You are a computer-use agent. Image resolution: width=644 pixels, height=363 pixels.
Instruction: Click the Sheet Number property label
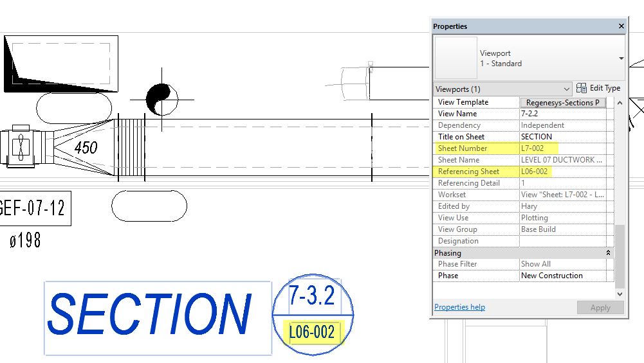coord(463,148)
